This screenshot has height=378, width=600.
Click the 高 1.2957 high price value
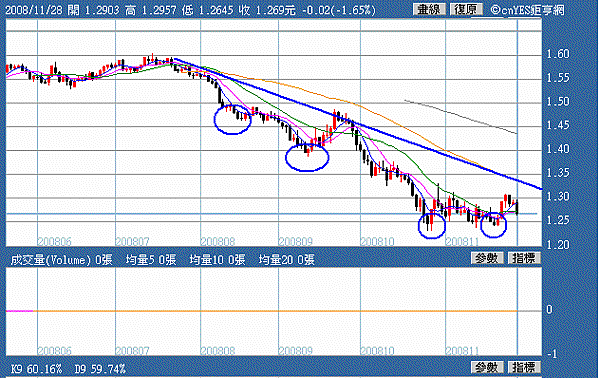151,10
